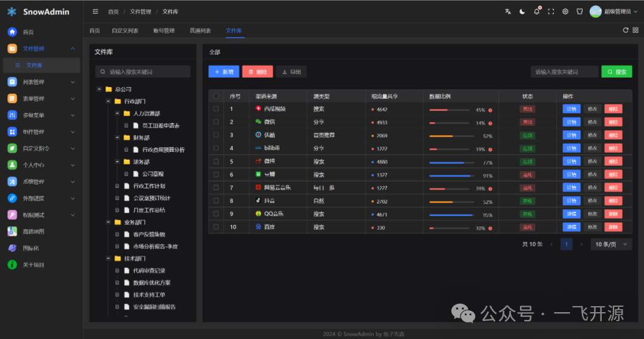Tick the checkbox for row 1 西瓜视频
The image size is (644, 339).
[x=216, y=109]
